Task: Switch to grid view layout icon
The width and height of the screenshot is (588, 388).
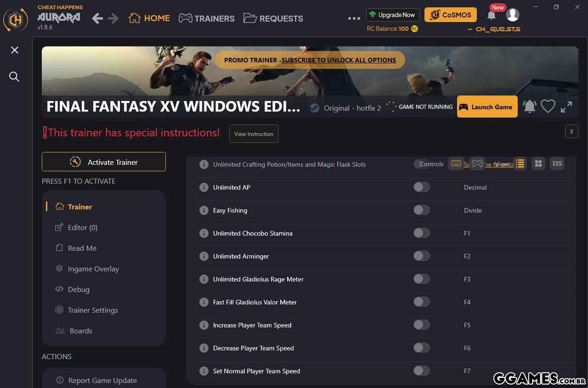Action: (538, 163)
